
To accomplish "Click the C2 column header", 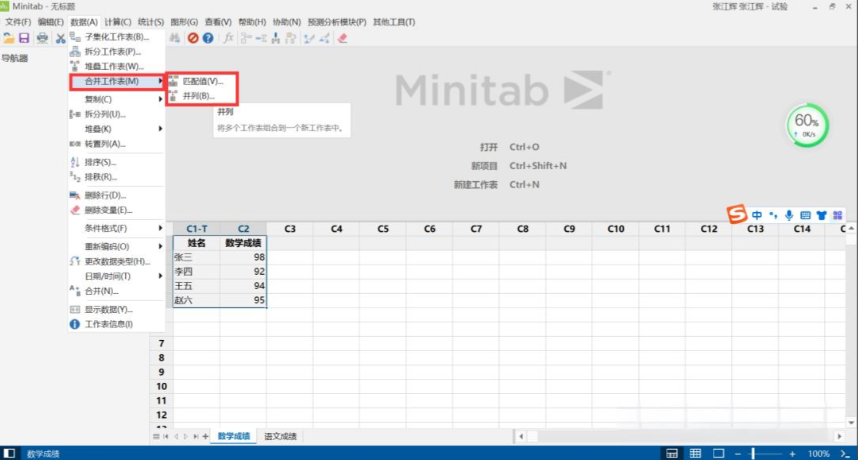I will [x=244, y=229].
